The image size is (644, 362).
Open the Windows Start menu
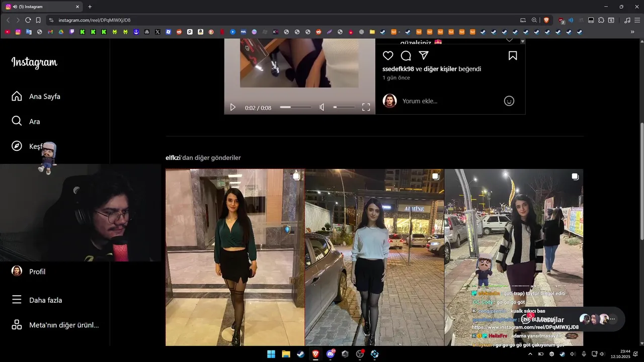pyautogui.click(x=271, y=354)
